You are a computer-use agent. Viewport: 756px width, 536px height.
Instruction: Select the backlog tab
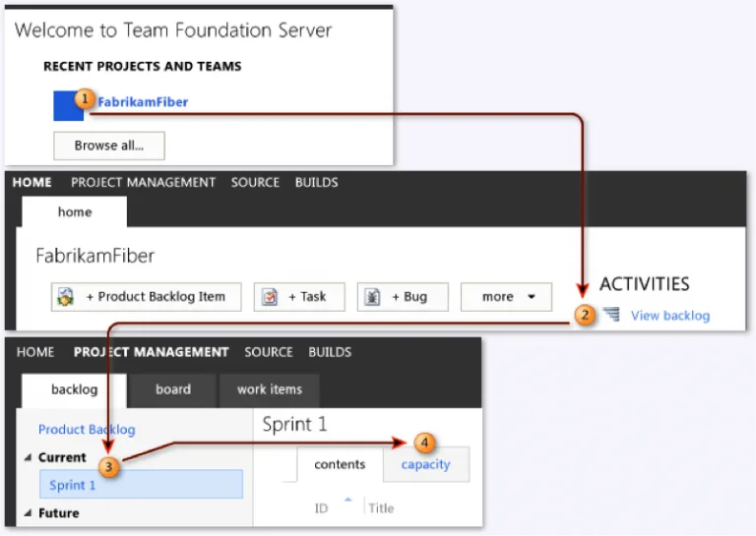(x=74, y=389)
